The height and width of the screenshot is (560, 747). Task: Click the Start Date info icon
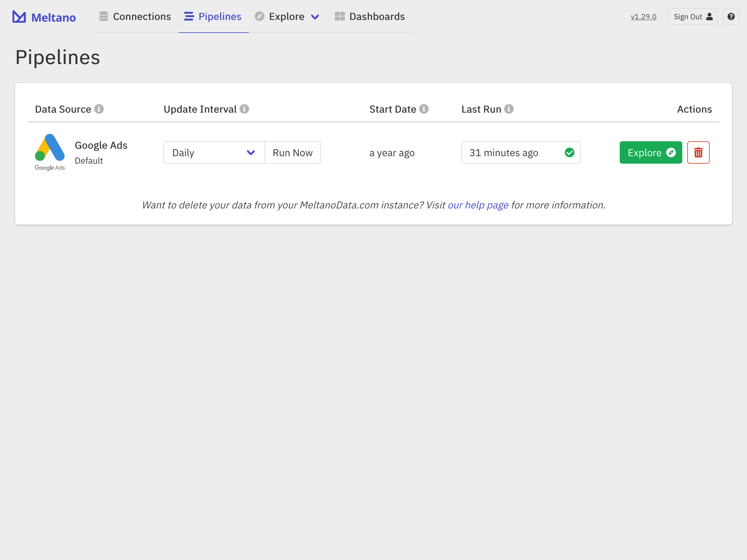424,109
